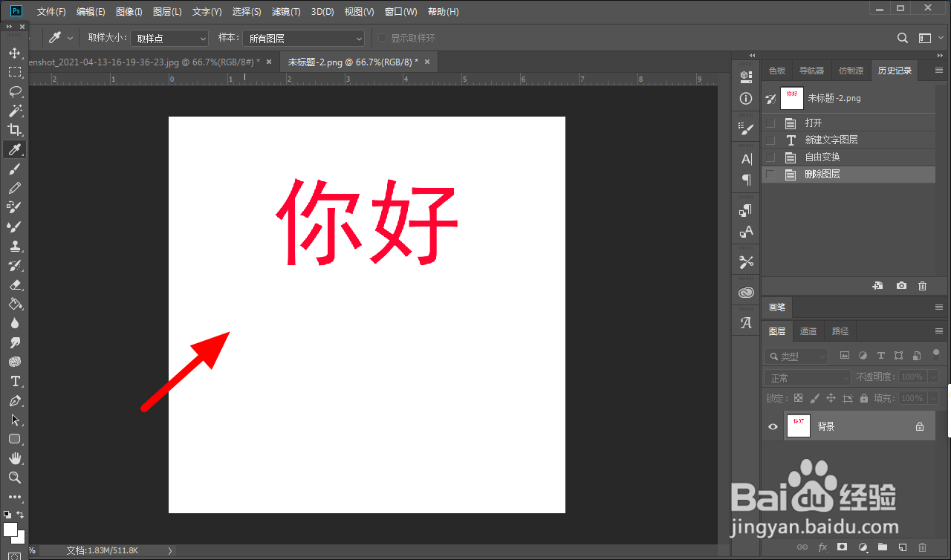This screenshot has width=951, height=560.
Task: Open the 所有图层 sample dropdown
Action: tap(303, 38)
